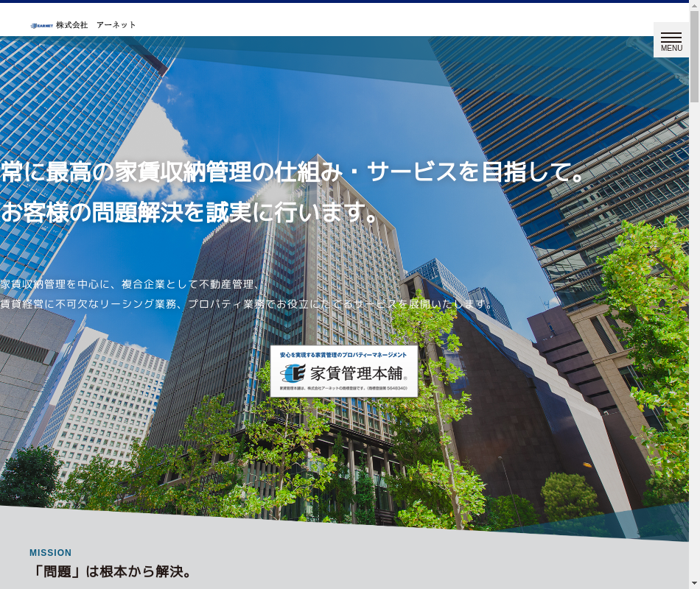Click the MENU text label

coord(671,49)
